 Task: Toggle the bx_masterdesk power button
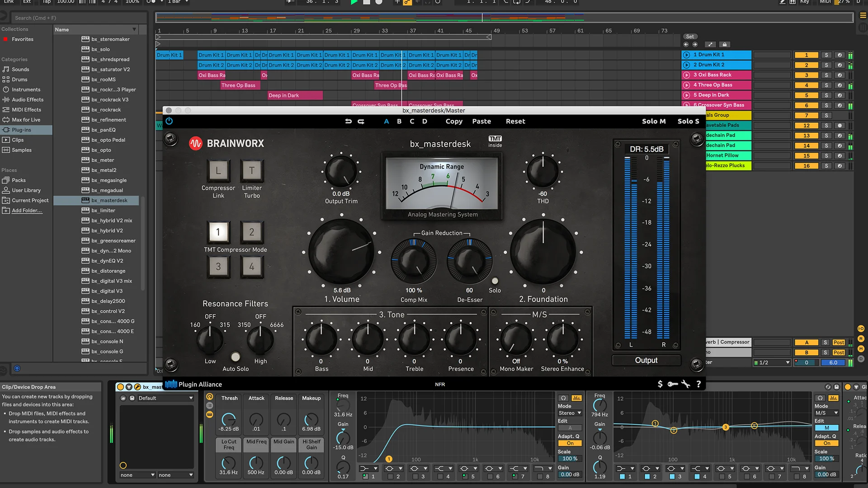(169, 121)
